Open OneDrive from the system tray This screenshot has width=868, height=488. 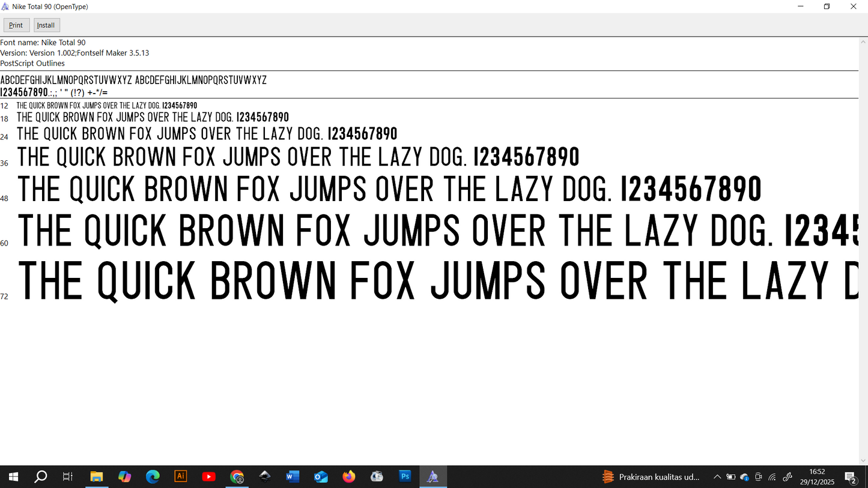point(745,477)
